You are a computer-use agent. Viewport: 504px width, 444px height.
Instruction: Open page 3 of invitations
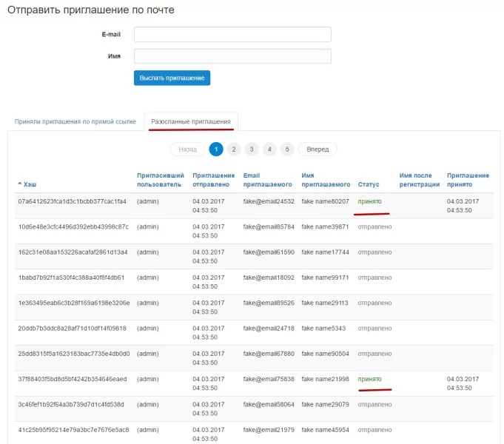(x=252, y=149)
